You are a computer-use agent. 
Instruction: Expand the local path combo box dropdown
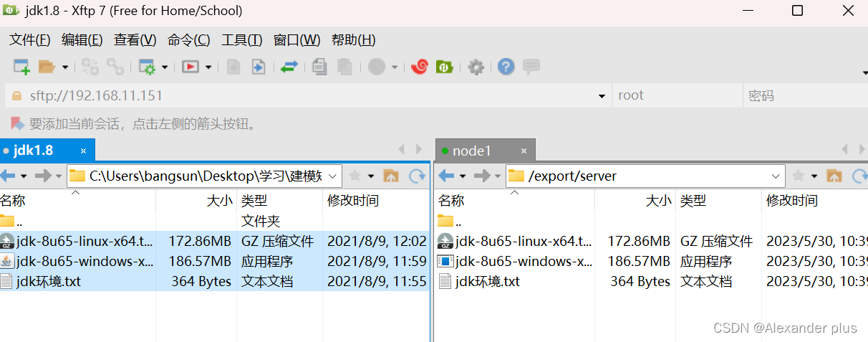coord(334,176)
